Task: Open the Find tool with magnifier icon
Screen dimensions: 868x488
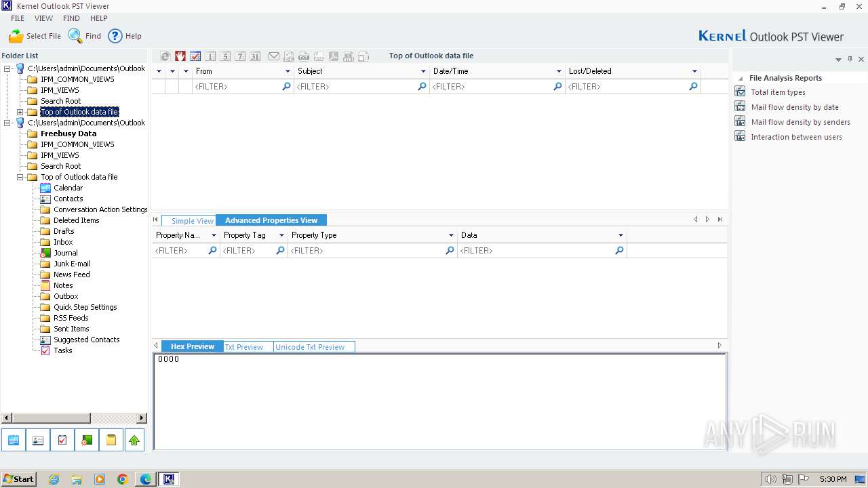Action: [85, 36]
